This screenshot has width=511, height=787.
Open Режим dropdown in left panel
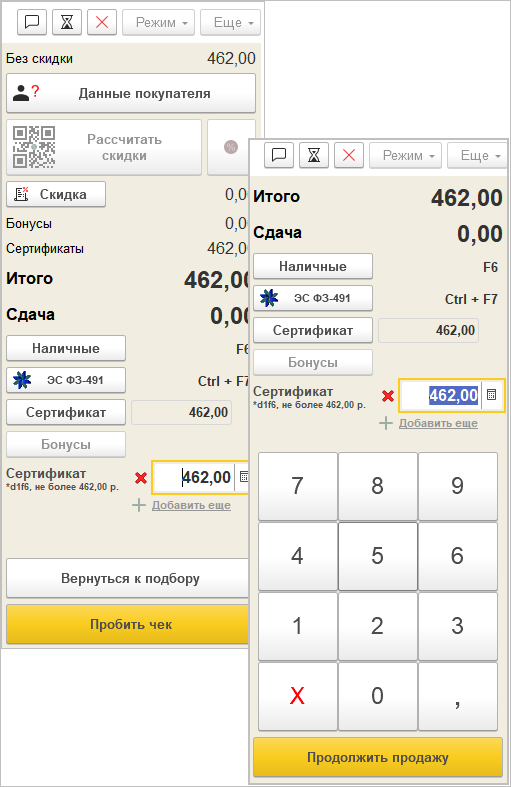pyautogui.click(x=158, y=22)
